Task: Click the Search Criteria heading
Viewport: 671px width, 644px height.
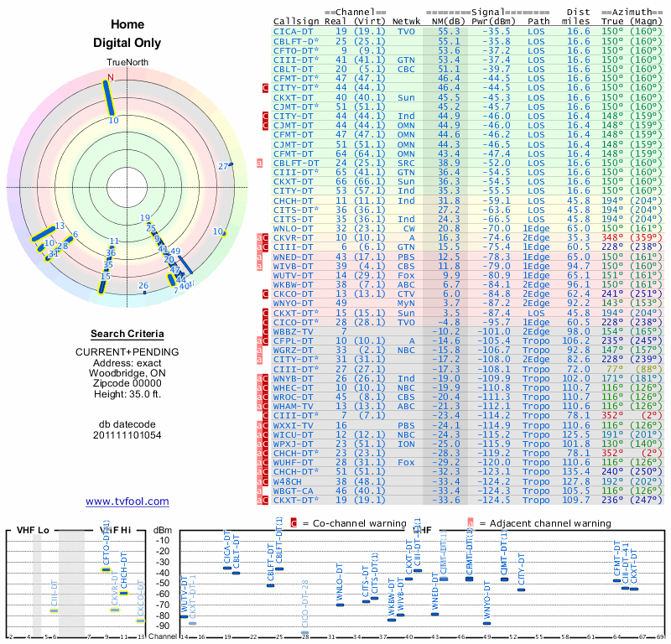Action: pyautogui.click(x=127, y=334)
